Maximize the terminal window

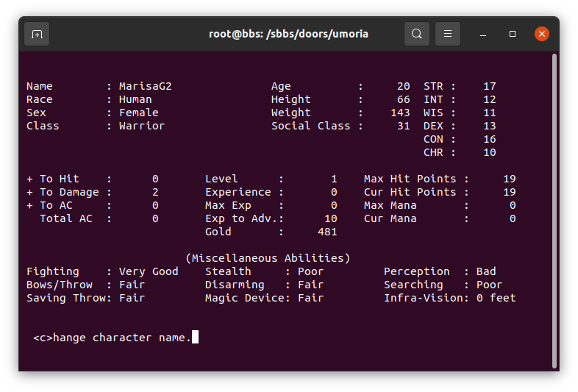513,34
